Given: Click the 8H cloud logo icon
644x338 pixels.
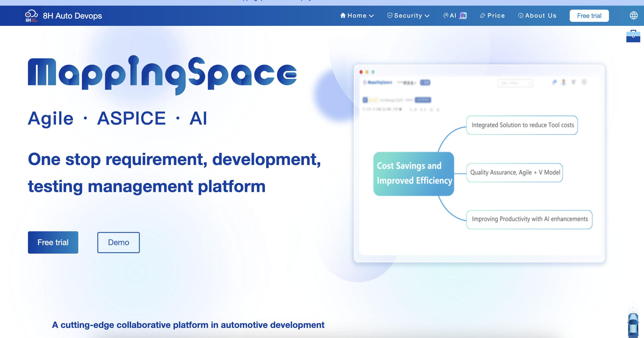Looking at the screenshot, I should 31,16.
